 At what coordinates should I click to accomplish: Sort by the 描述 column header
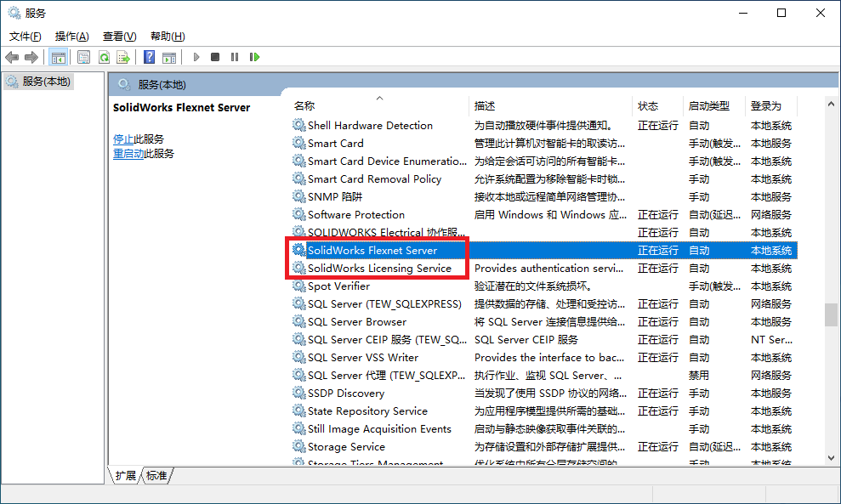pos(551,105)
